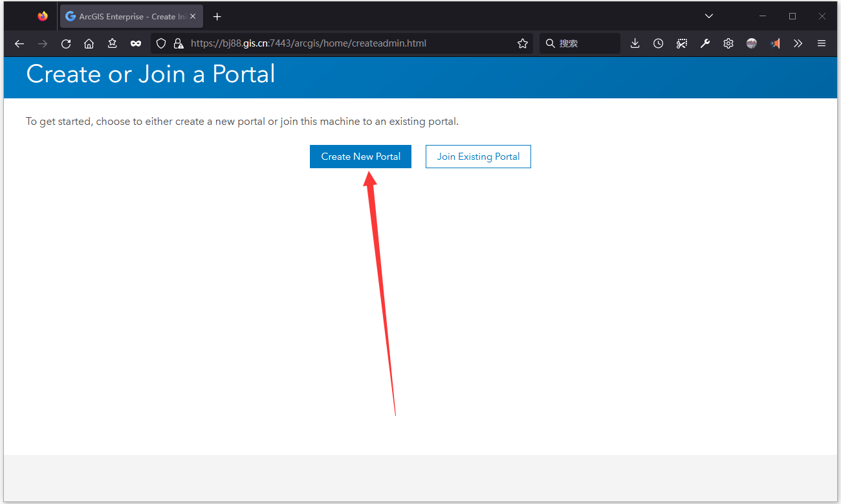The width and height of the screenshot is (841, 504).
Task: Click the Firefox logo icon
Action: [43, 16]
